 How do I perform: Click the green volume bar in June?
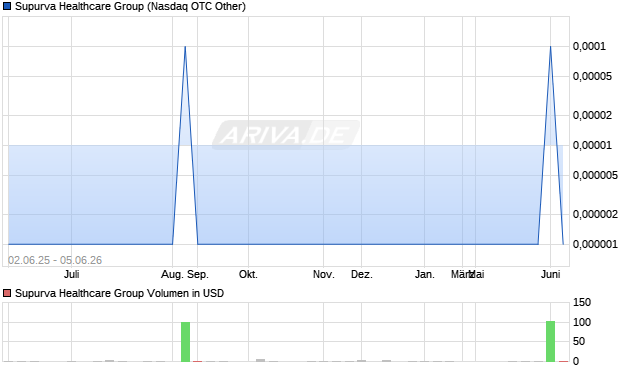(550, 341)
